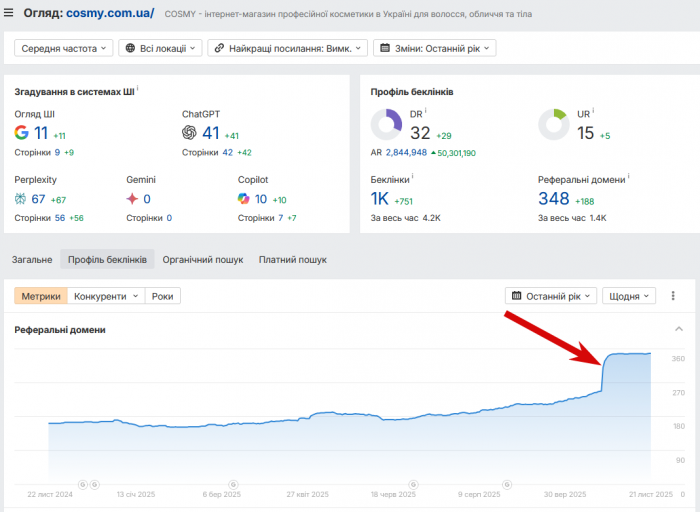Click the 'За весь час 1.4K' text
This screenshot has height=512, width=700.
coord(572,218)
